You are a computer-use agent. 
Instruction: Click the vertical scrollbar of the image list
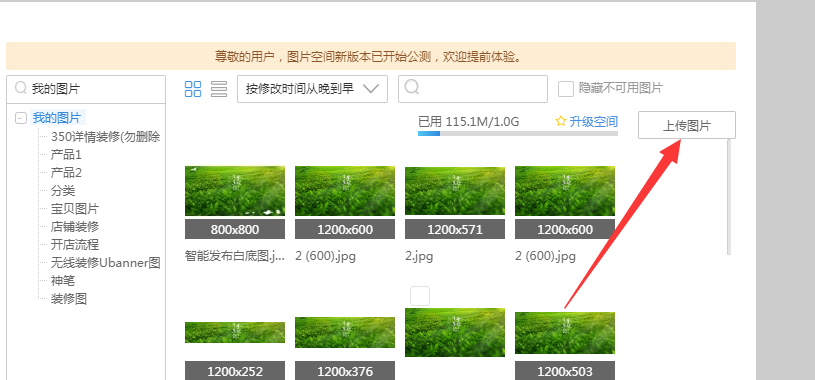tap(729, 196)
